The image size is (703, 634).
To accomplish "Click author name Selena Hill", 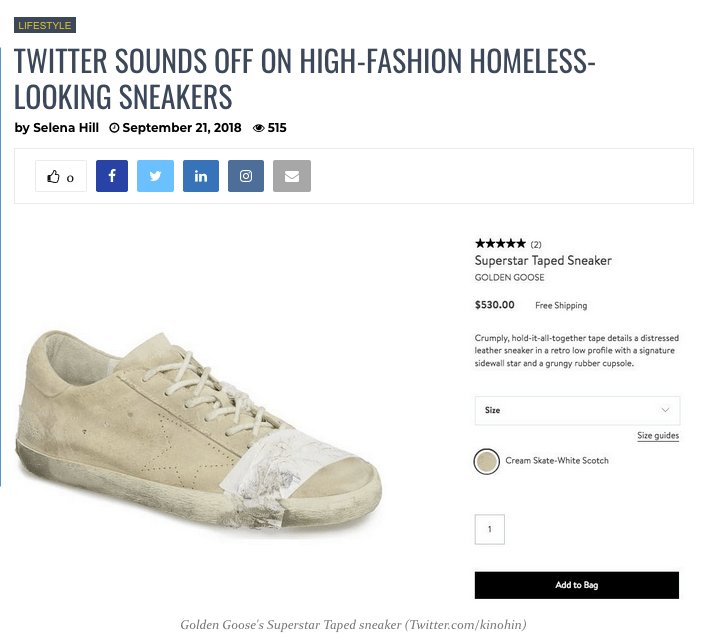I will pos(67,128).
